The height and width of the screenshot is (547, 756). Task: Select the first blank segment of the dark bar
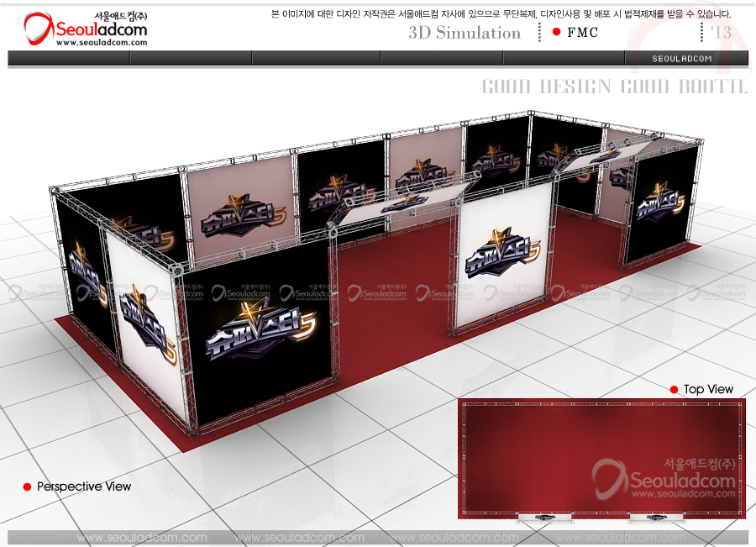click(69, 58)
